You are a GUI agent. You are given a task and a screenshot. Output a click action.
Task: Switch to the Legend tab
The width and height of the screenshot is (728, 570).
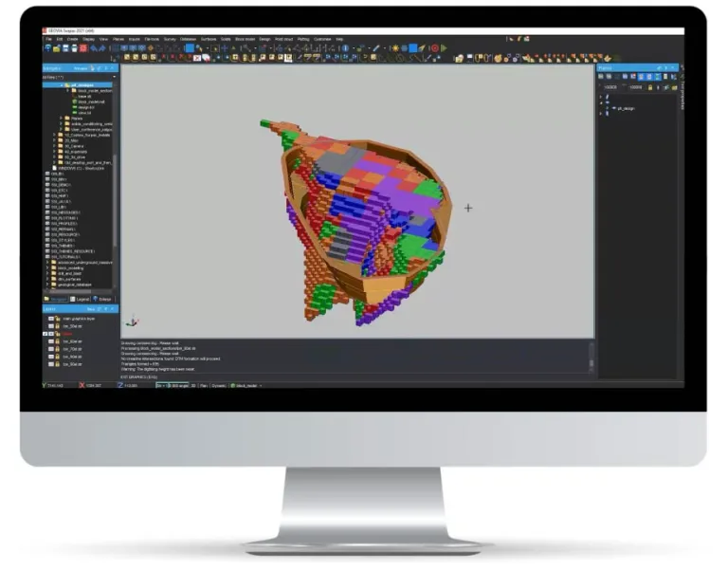pyautogui.click(x=78, y=299)
